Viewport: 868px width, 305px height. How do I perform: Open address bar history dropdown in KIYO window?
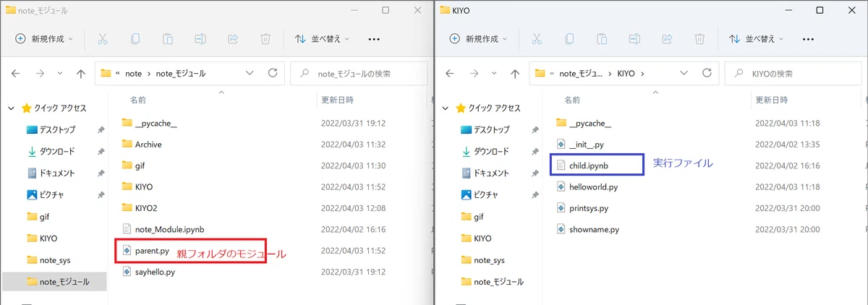pyautogui.click(x=684, y=73)
